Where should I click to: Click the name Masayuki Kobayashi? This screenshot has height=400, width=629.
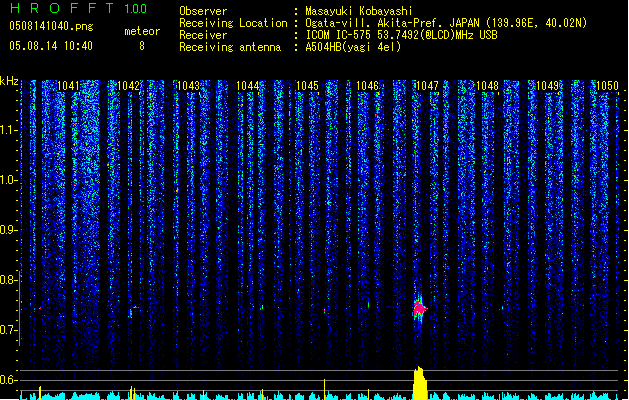tap(359, 11)
